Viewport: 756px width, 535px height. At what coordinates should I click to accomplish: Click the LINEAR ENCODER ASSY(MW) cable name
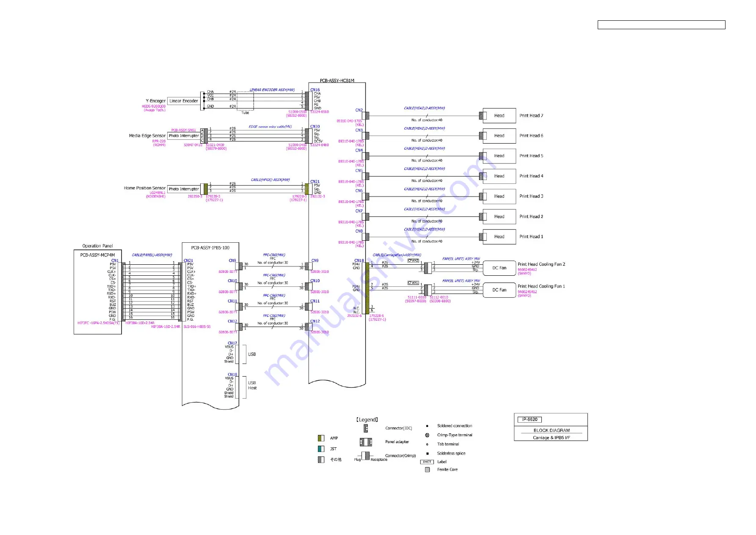272,90
